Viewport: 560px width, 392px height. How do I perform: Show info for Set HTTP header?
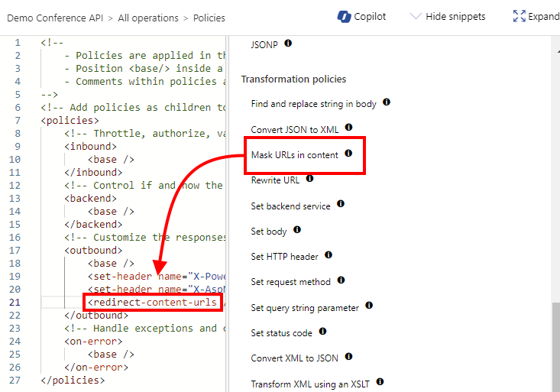pos(329,254)
